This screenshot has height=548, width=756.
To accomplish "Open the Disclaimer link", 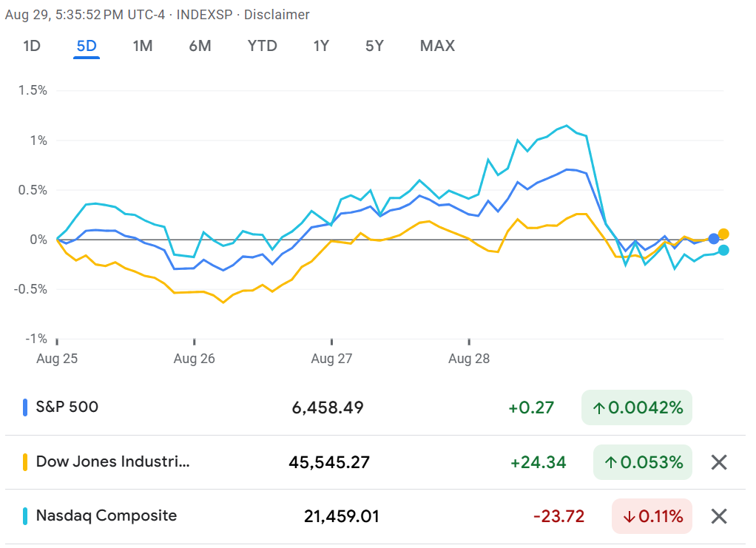I will coord(277,15).
